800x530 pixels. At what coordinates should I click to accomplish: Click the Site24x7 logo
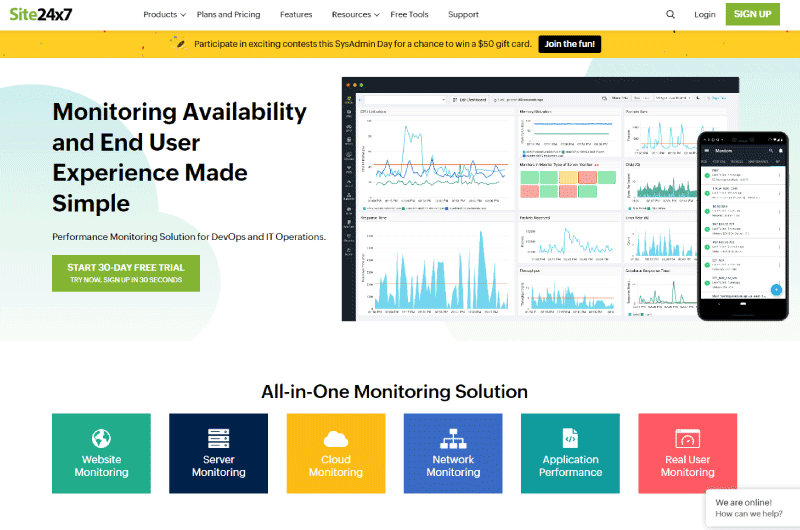click(41, 14)
